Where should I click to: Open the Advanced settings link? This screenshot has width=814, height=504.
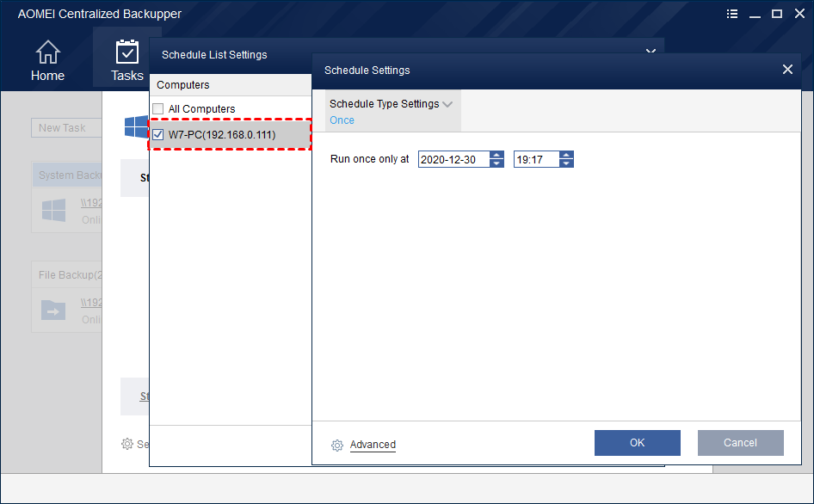[x=373, y=445]
